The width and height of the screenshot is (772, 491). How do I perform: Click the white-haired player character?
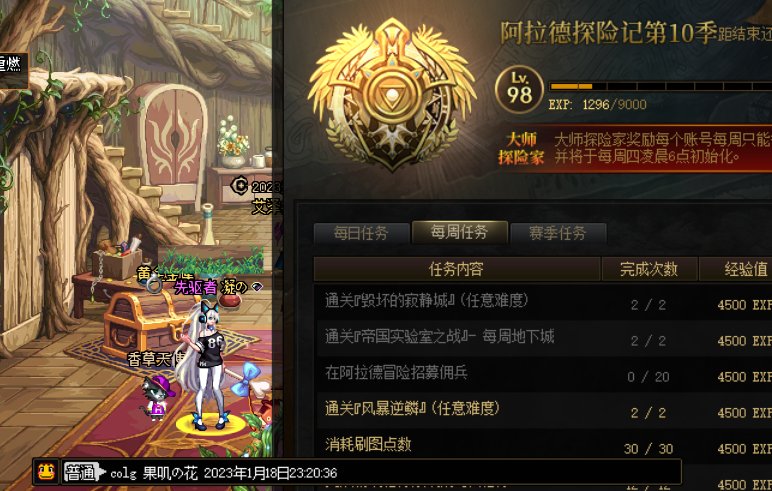[207, 365]
